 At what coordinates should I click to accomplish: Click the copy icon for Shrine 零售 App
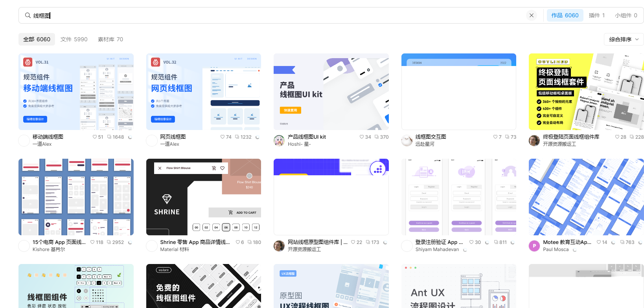[x=250, y=242]
